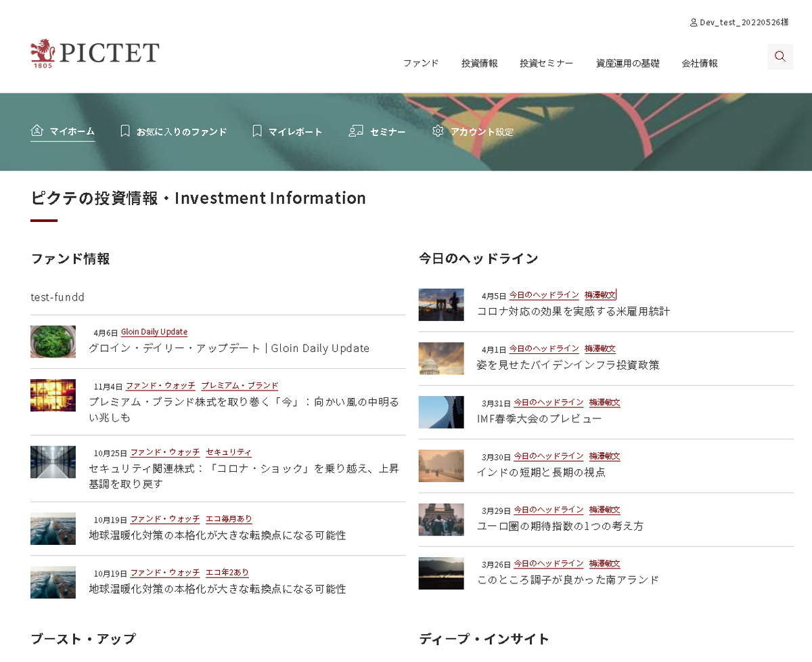
Task: Open article コロナ対応の効果を実感する米雇用統計
Action: pyautogui.click(x=573, y=311)
